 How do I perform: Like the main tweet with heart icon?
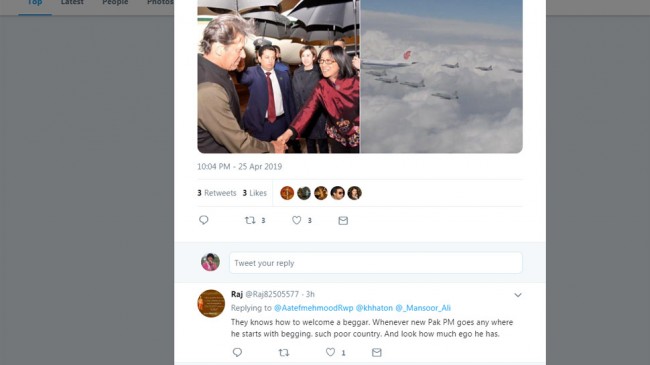pyautogui.click(x=296, y=220)
